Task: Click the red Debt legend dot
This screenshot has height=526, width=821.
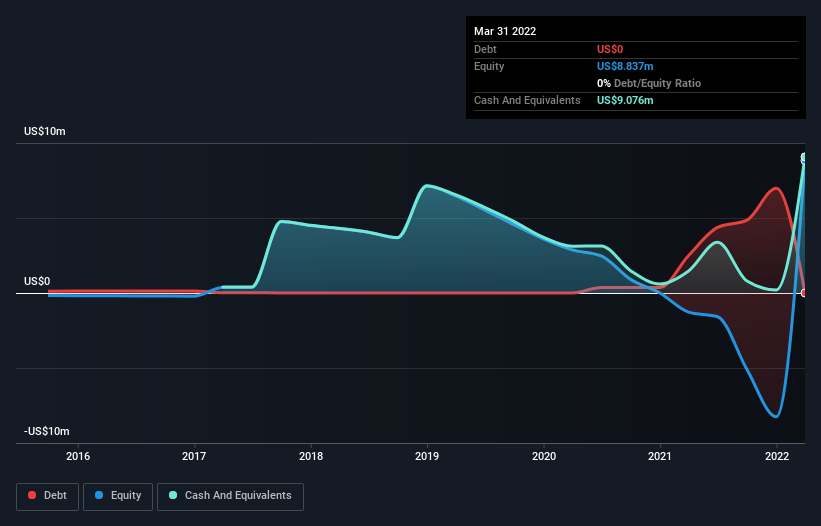Action: pos(32,495)
